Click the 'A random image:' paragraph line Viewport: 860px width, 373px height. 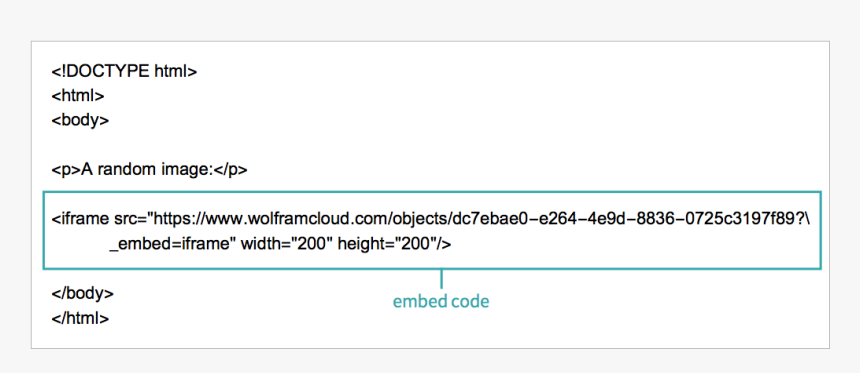point(149,171)
